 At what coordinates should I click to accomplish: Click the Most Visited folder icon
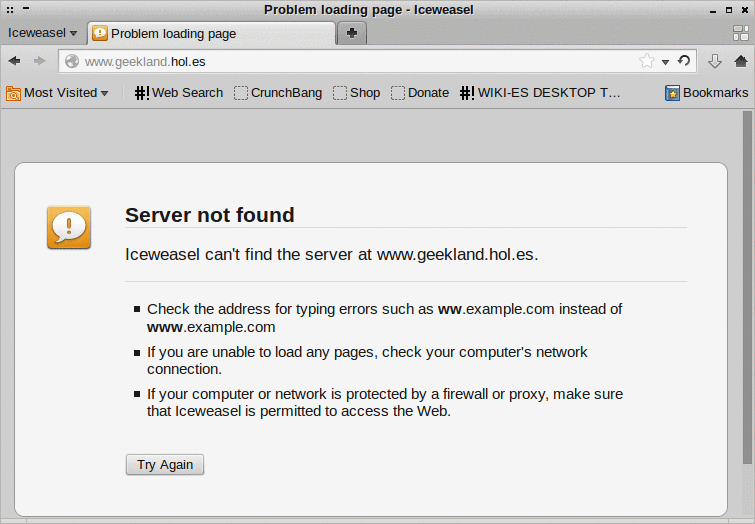click(13, 93)
